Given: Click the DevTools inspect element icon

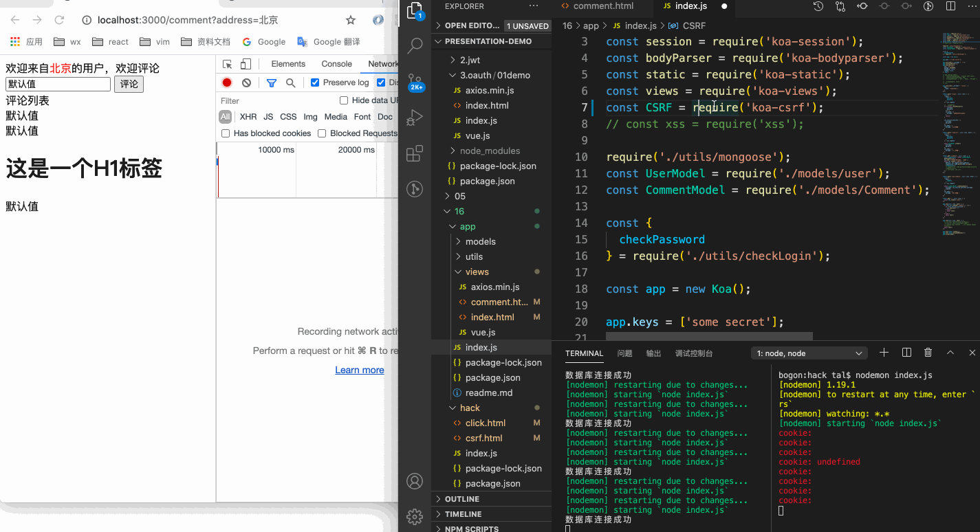Looking at the screenshot, I should pyautogui.click(x=228, y=64).
